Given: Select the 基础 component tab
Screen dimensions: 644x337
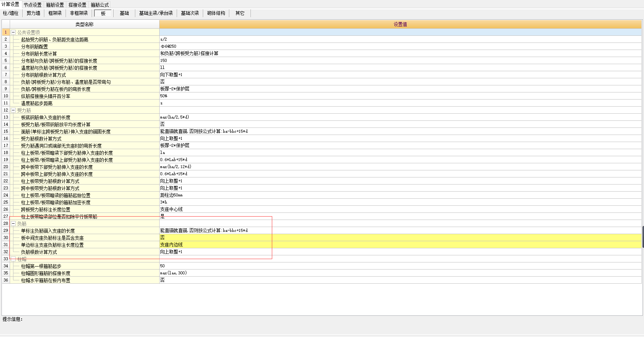Looking at the screenshot, I should [125, 13].
